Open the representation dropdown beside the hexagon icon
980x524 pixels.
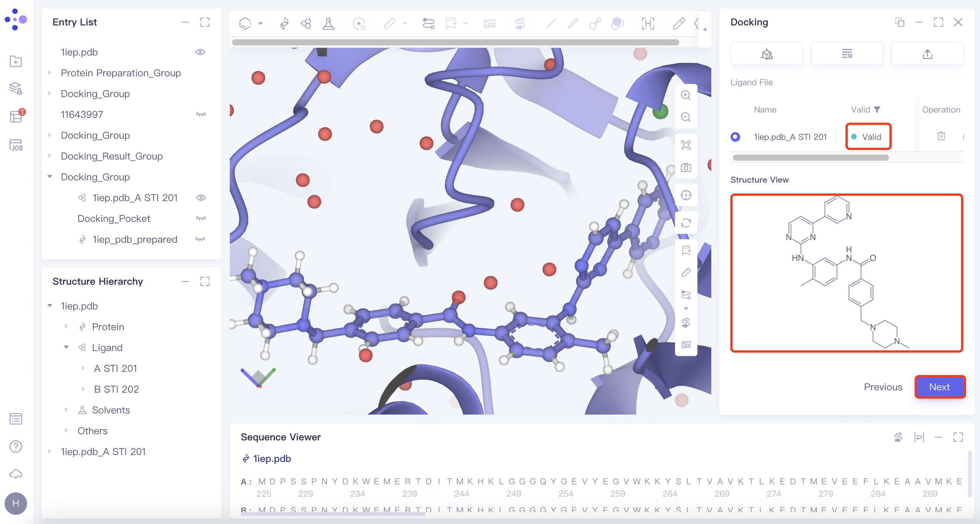[261, 24]
